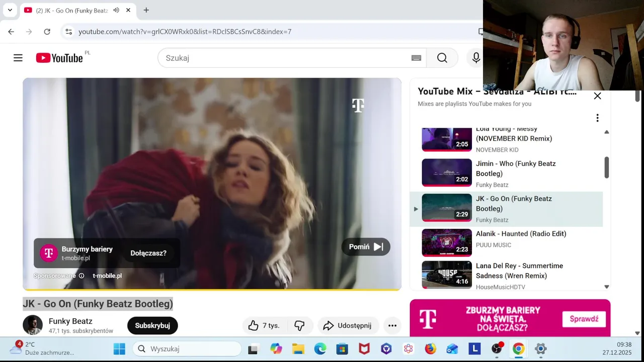Launch Firefox from taskbar

(x=430, y=349)
